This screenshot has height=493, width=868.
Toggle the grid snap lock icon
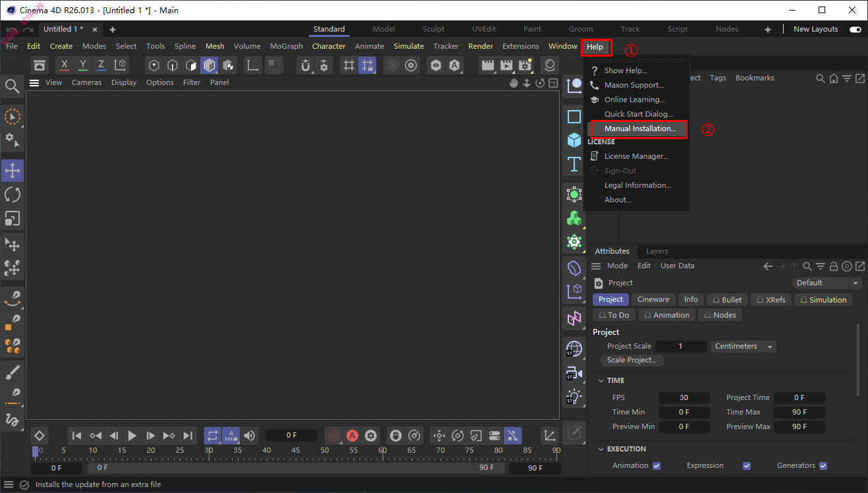(367, 65)
